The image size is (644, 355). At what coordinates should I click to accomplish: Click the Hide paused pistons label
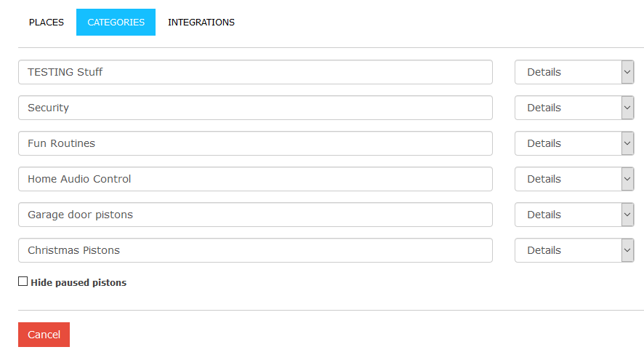click(x=79, y=283)
